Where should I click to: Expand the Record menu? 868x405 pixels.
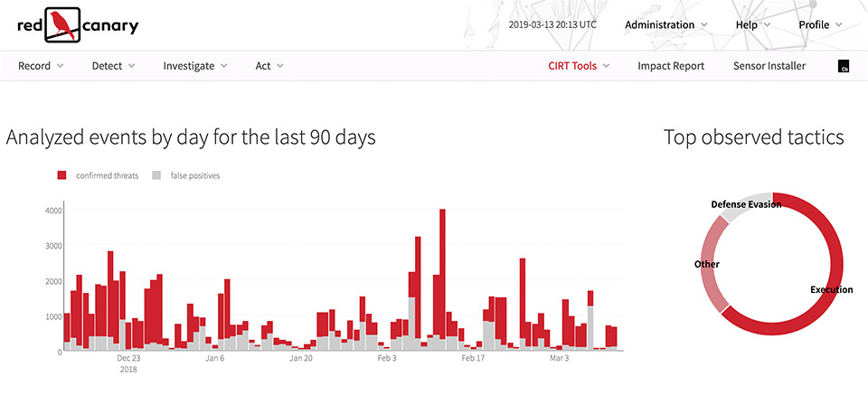point(41,66)
